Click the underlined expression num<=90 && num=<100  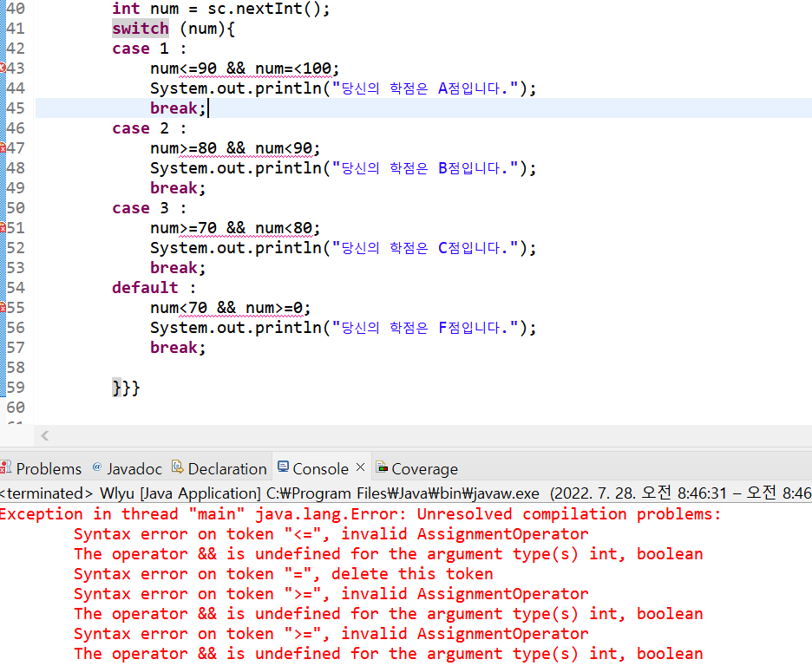pyautogui.click(x=245, y=69)
